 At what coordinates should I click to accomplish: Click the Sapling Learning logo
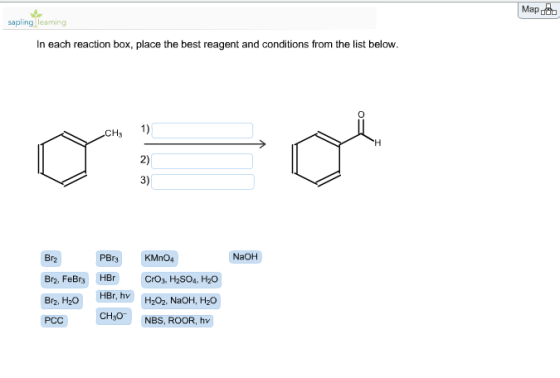pos(37,19)
